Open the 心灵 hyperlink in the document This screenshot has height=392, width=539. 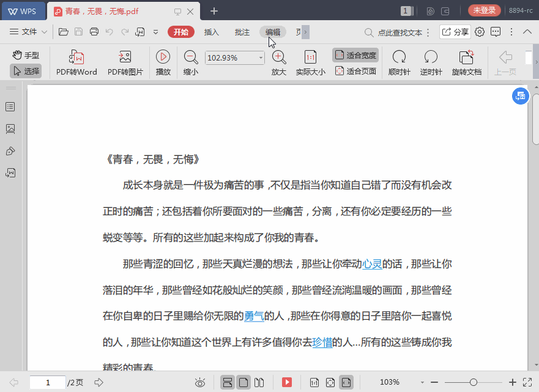tap(372, 264)
